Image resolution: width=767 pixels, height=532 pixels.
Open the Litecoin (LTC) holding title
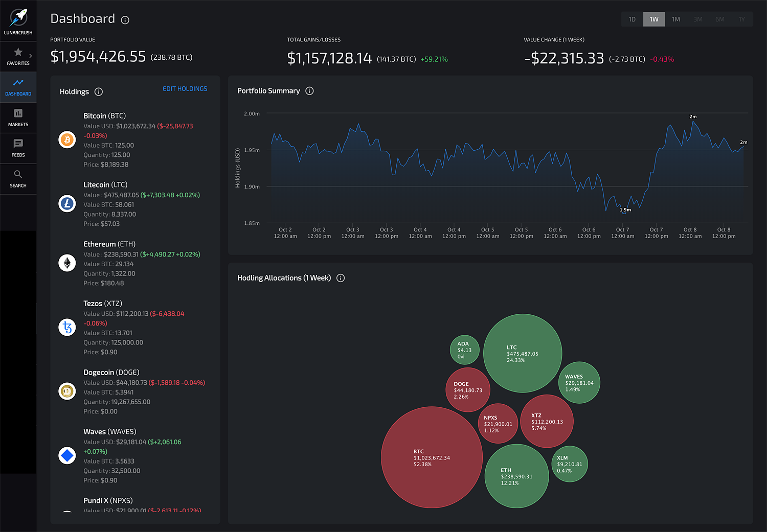pos(105,185)
